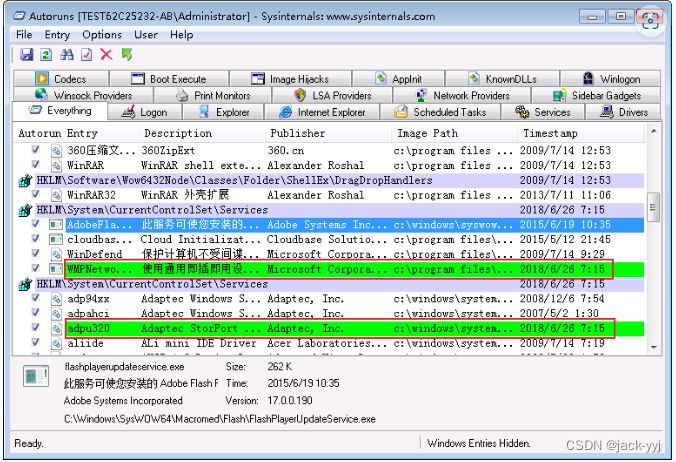This screenshot has width=676, height=462.
Task: Click the file icon next to aliide entry
Action: (x=56, y=343)
